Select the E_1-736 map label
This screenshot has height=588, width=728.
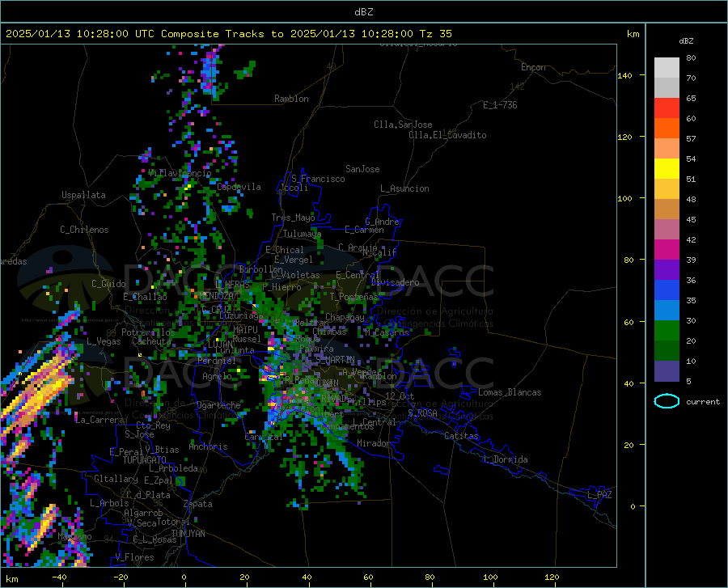coord(500,105)
